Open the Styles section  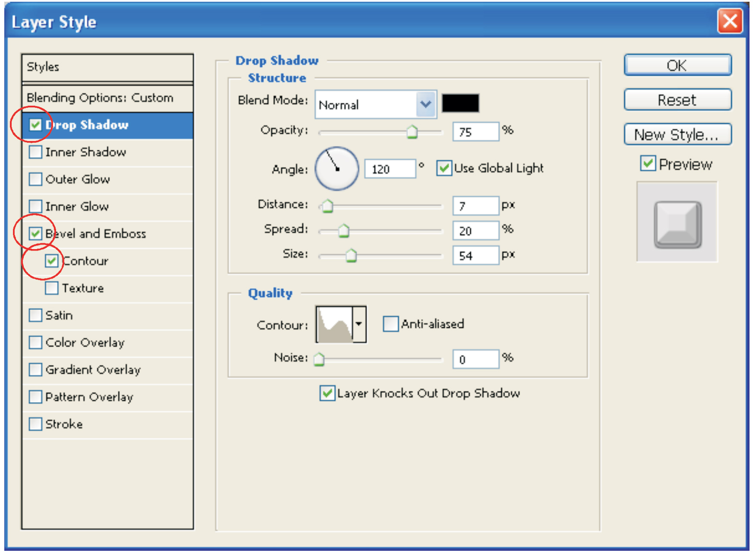pyautogui.click(x=43, y=67)
